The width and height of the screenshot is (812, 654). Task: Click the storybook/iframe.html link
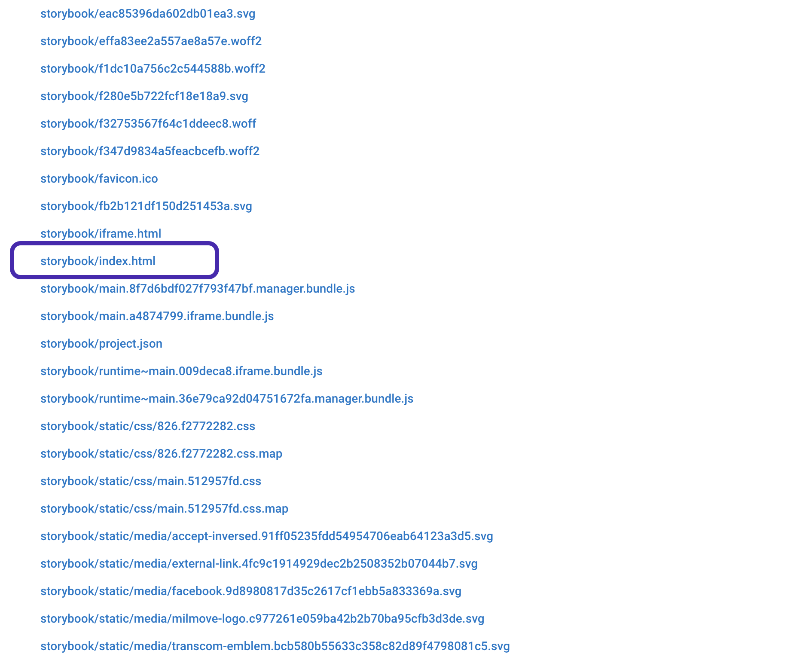101,233
